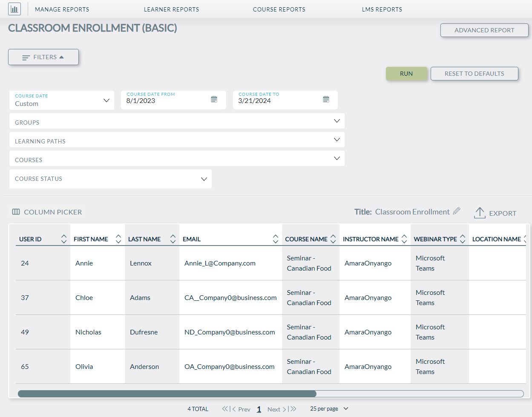Open the calendar picker for Course Date From
The width and height of the screenshot is (532, 417).
(x=214, y=99)
